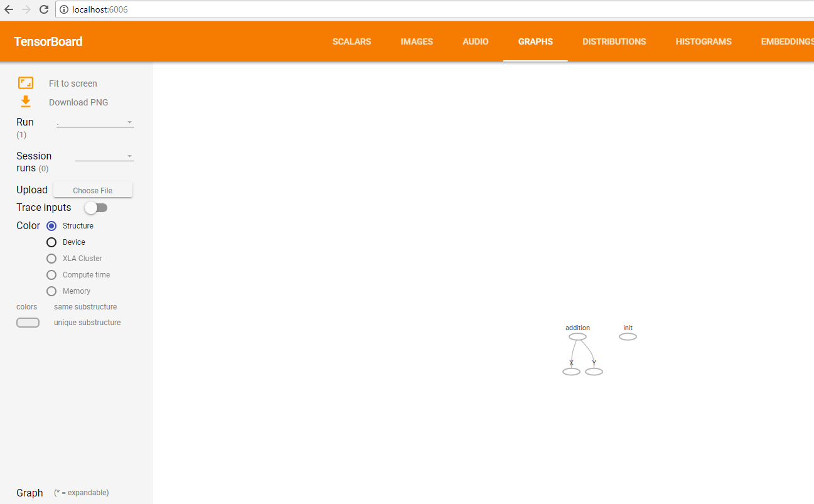Select the Memory radio button
This screenshot has width=814, height=504.
pyautogui.click(x=51, y=291)
